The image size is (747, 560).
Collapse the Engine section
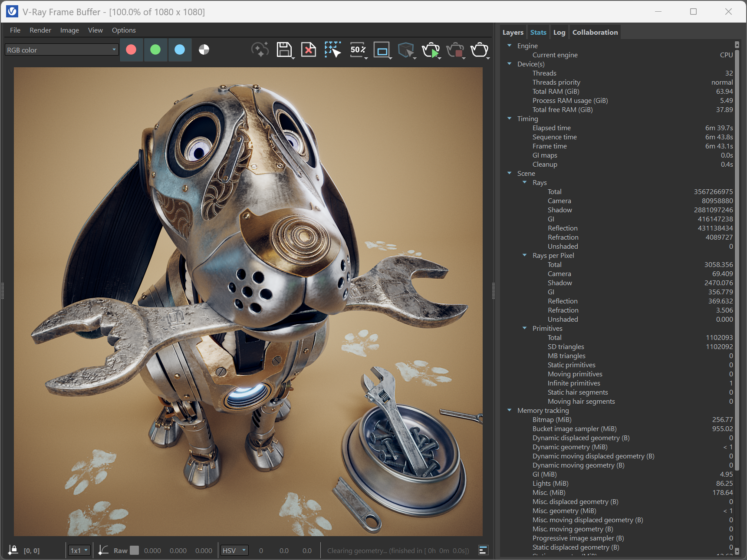click(x=509, y=45)
